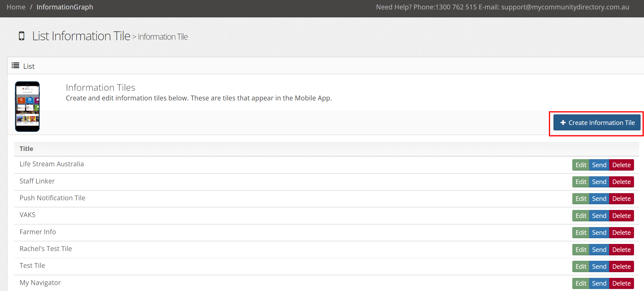Click the plus icon on Create Information Tile
The height and width of the screenshot is (291, 644).
coord(563,122)
